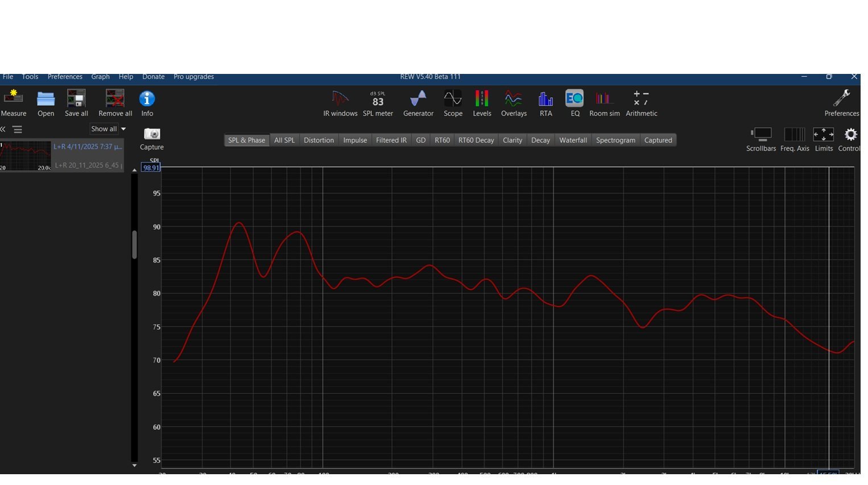Click Remove all measurements
The height and width of the screenshot is (485, 868).
pyautogui.click(x=115, y=102)
